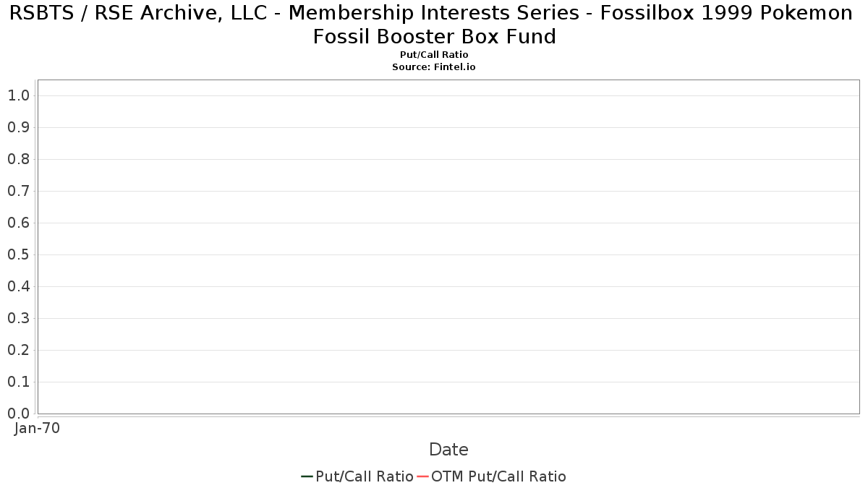This screenshot has height=488, width=868.
Task: Click the red OTM Put/Call legend line
Action: (x=422, y=476)
